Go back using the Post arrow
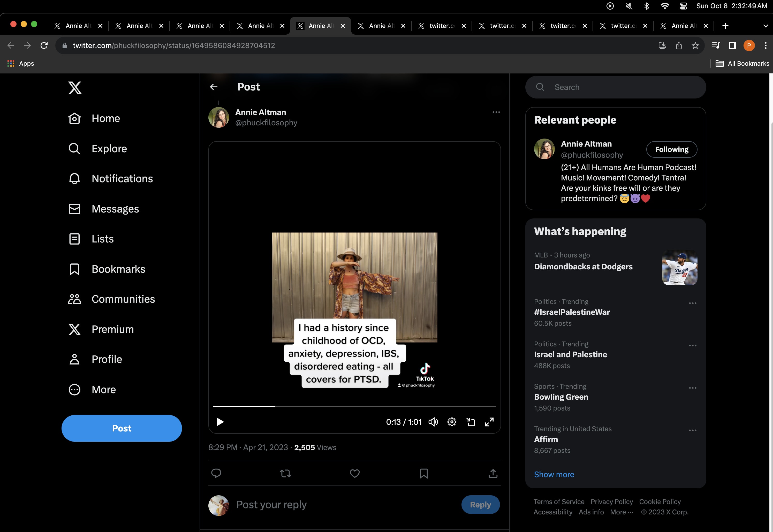 coord(214,87)
